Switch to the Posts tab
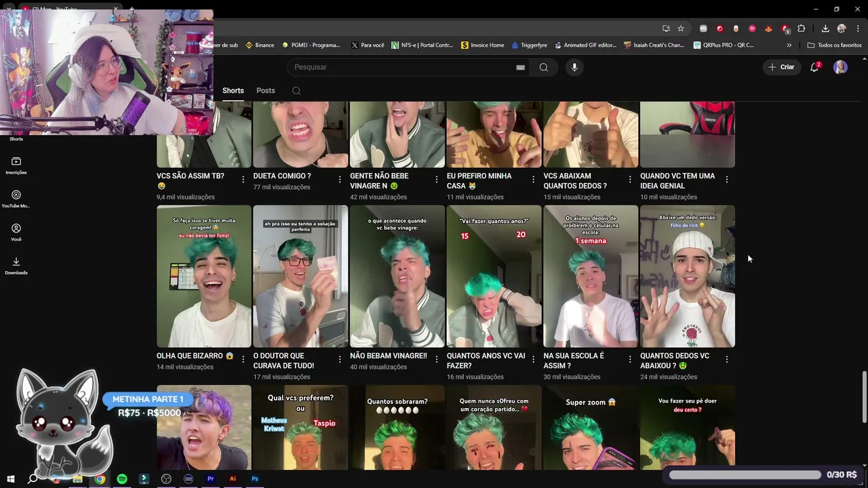This screenshot has width=868, height=488. (x=266, y=90)
